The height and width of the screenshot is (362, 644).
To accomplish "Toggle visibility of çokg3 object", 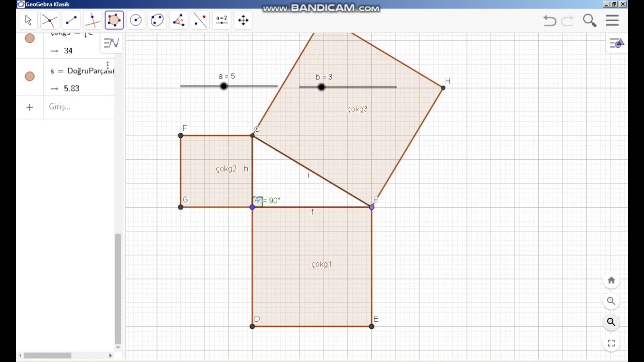I will 30,38.
